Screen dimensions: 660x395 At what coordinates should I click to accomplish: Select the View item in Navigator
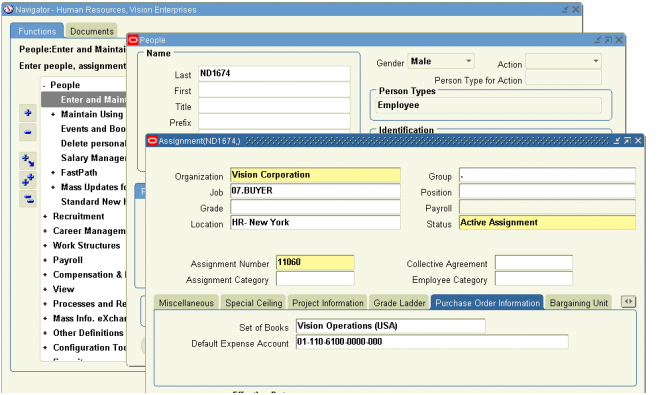tap(63, 289)
